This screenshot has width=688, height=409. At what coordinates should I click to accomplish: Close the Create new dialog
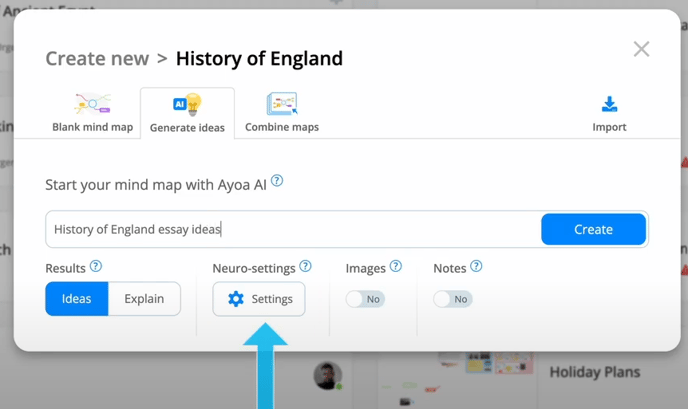(x=641, y=49)
